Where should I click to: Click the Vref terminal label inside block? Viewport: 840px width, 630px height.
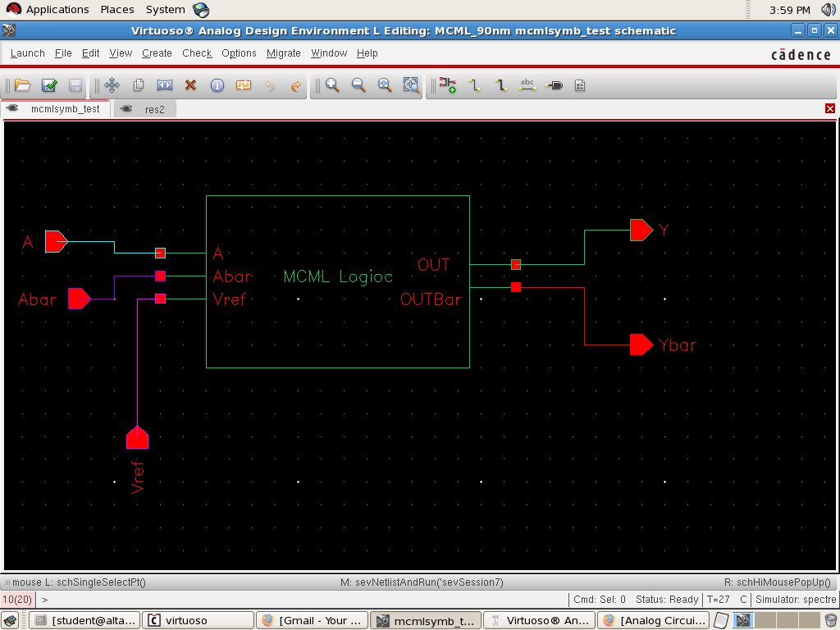coord(230,299)
